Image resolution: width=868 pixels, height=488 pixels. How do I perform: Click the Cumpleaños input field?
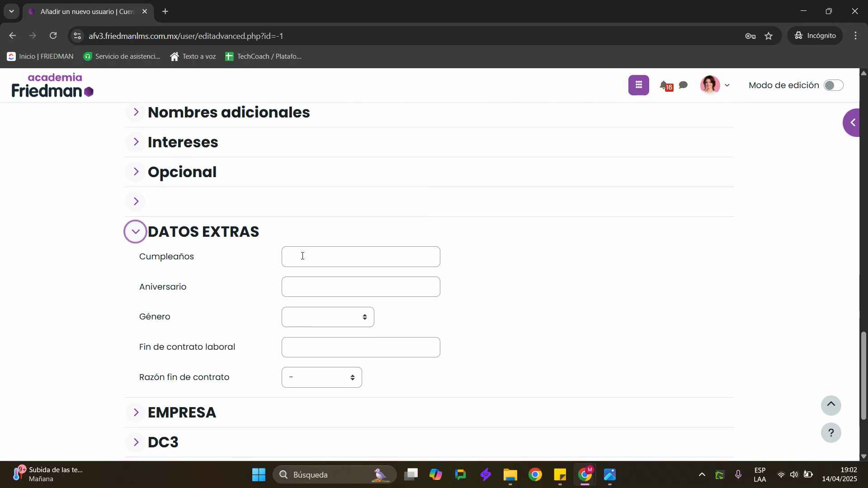click(360, 257)
